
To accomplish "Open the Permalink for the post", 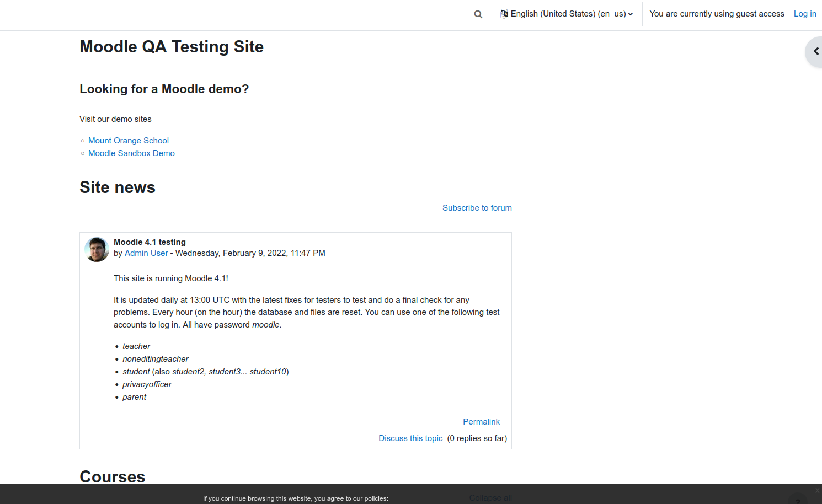I will click(x=481, y=422).
